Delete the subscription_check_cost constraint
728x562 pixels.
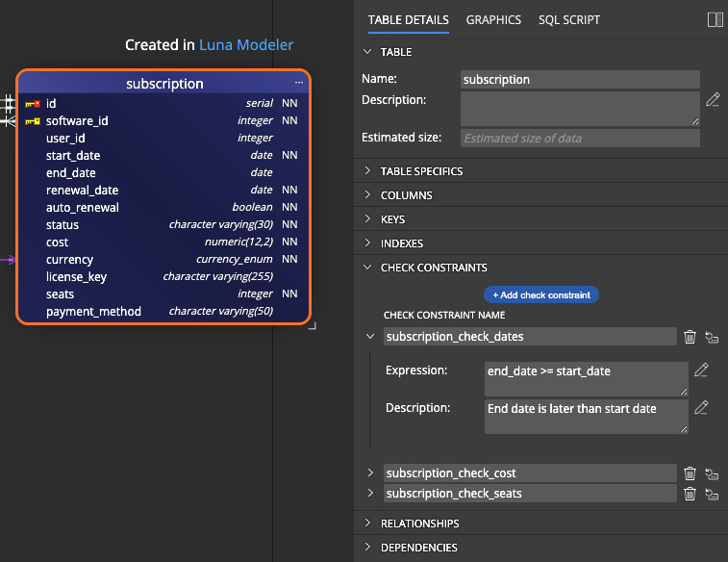tap(690, 473)
